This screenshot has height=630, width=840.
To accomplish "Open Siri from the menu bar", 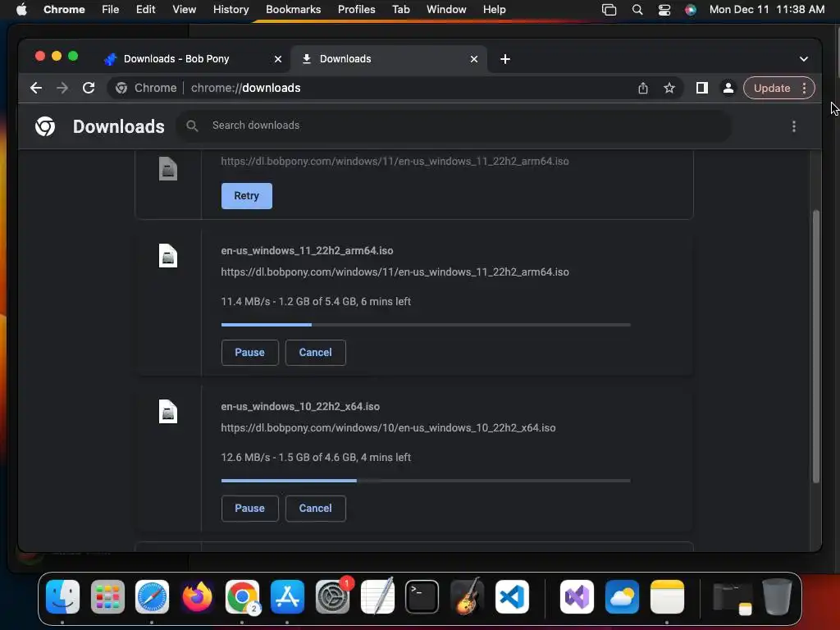I will click(x=691, y=10).
